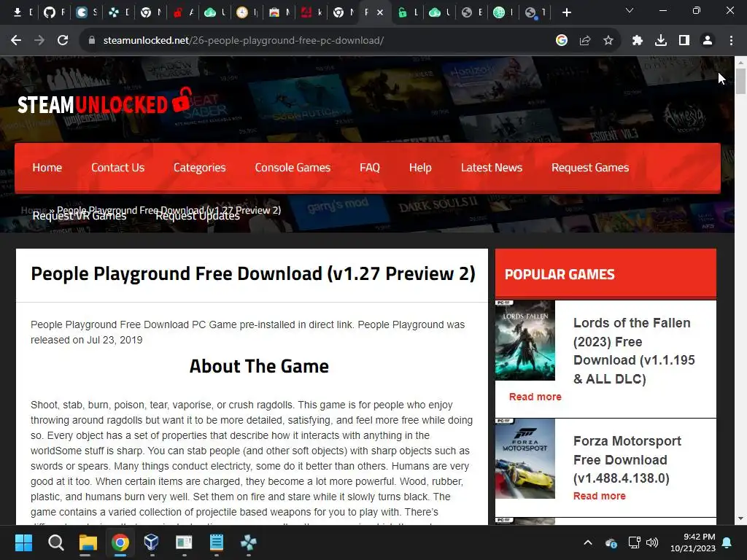This screenshot has width=747, height=560.
Task: Switch to the first downloads tab
Action: [18, 13]
